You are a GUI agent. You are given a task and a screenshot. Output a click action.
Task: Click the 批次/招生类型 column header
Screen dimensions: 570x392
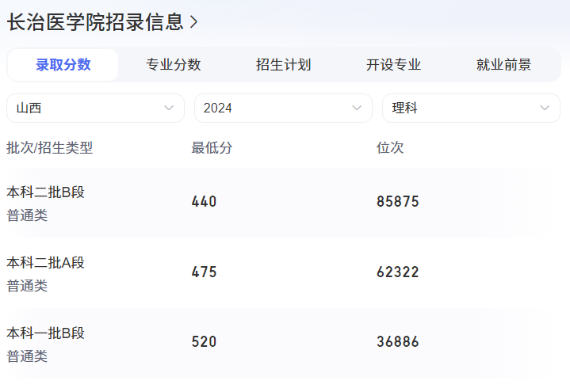tap(50, 148)
